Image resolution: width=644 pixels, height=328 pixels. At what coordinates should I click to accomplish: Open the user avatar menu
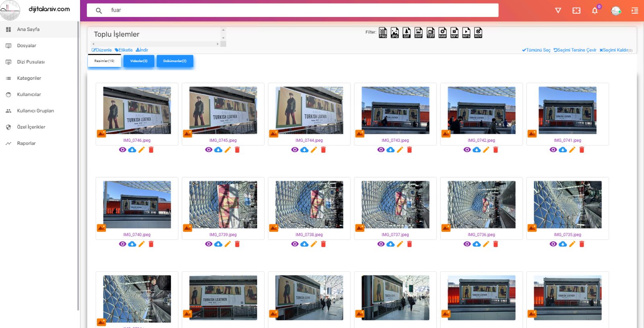(x=616, y=11)
